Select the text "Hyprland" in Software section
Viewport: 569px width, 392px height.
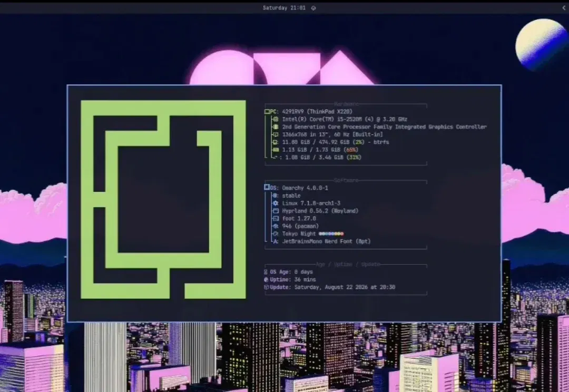(x=295, y=211)
